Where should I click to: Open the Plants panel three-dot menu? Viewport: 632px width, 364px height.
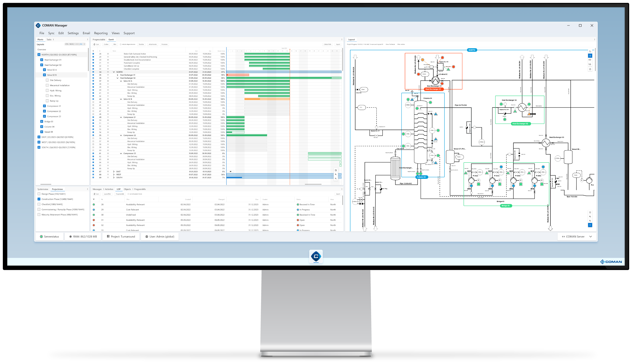(87, 39)
